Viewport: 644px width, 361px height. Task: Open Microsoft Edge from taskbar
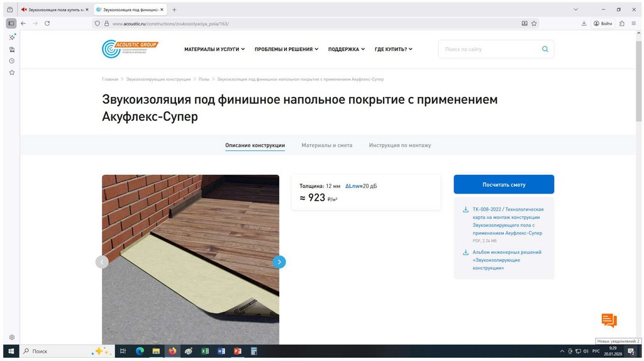pos(140,351)
